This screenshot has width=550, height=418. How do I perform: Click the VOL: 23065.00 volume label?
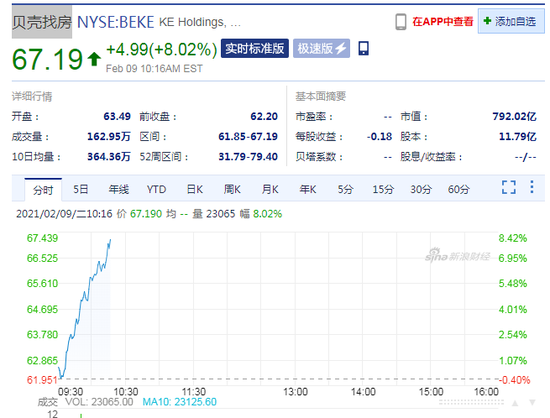click(x=99, y=402)
